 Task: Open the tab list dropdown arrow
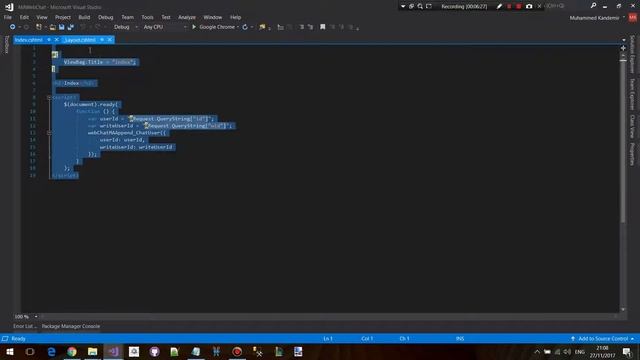tap(623, 40)
